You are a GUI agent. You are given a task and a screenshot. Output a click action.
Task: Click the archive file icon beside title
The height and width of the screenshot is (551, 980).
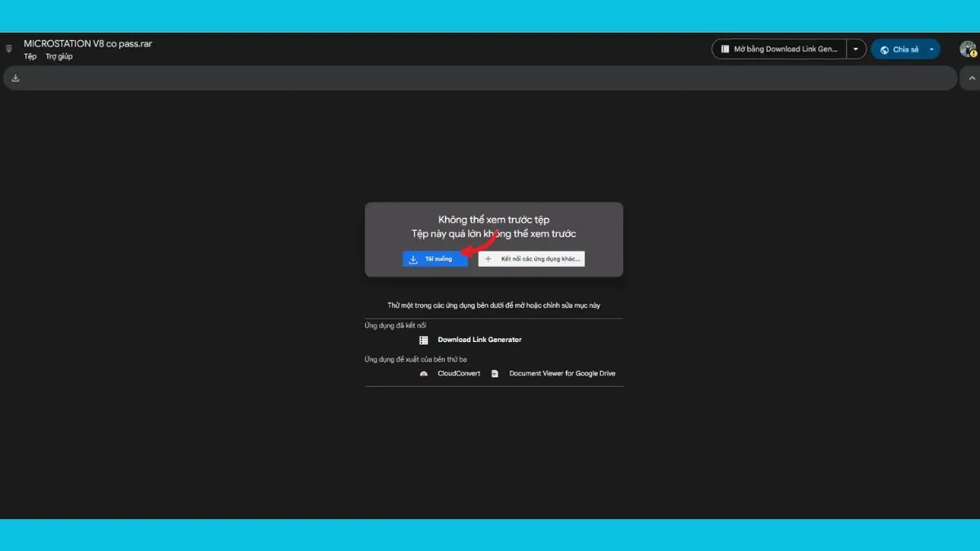9,49
